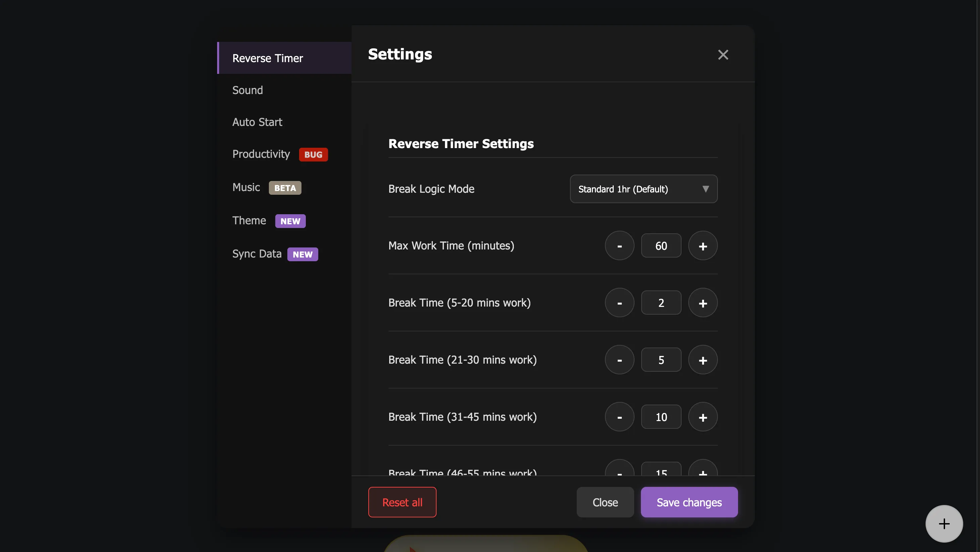The width and height of the screenshot is (980, 552).
Task: Click Reset all settings
Action: point(402,502)
